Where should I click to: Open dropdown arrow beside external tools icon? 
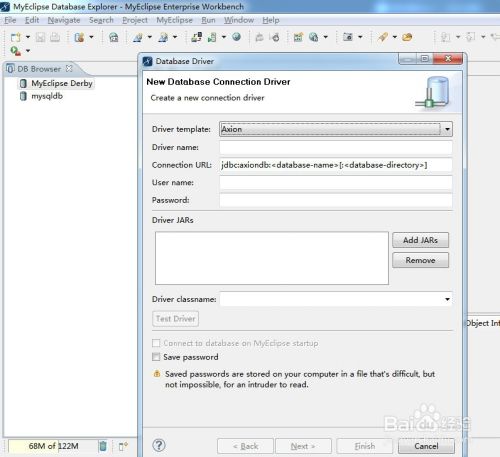28,51
